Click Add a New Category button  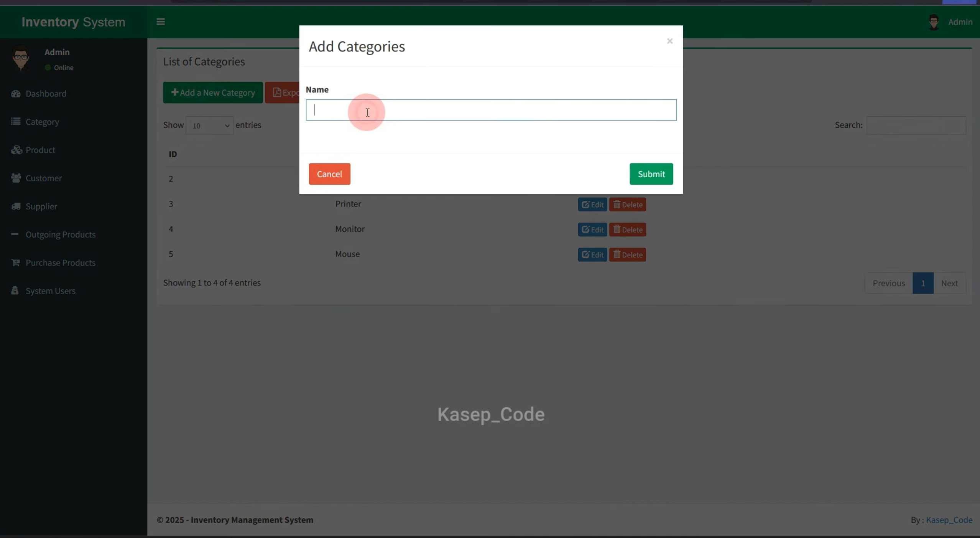point(213,92)
